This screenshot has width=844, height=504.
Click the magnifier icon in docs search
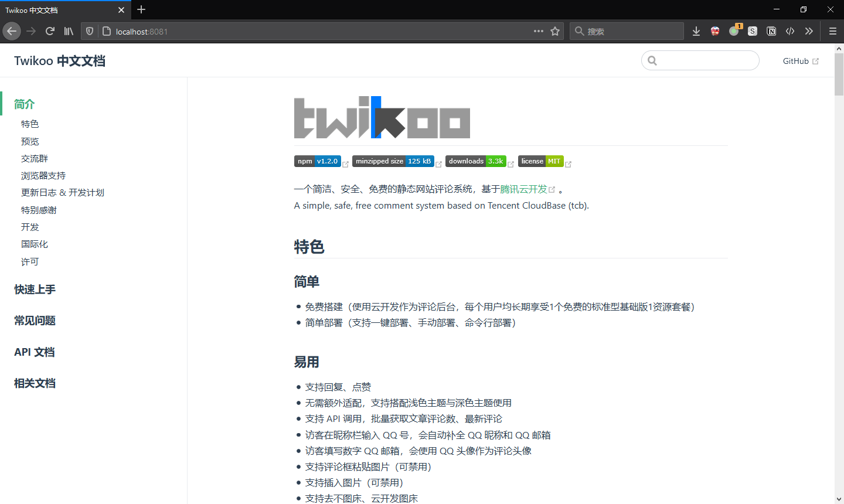pyautogui.click(x=652, y=60)
